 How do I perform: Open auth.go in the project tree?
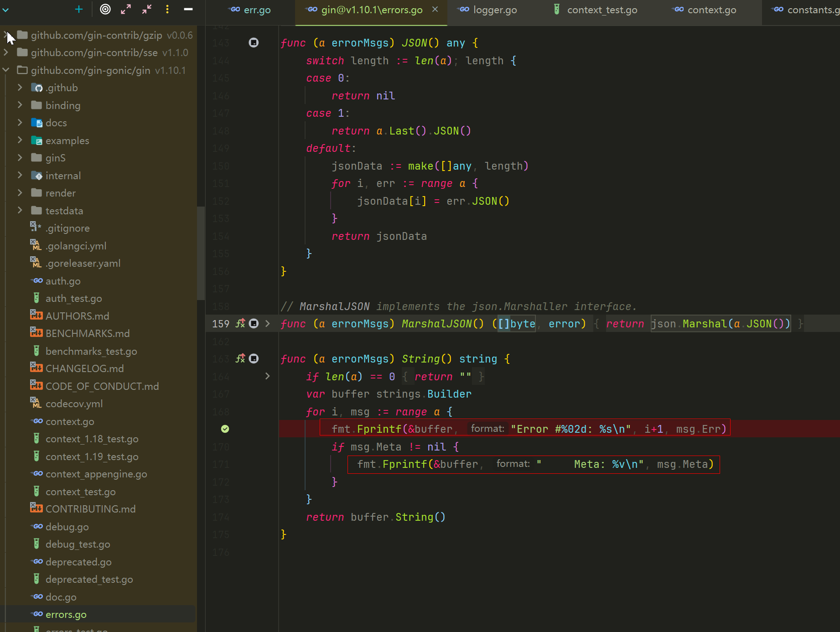coord(63,281)
